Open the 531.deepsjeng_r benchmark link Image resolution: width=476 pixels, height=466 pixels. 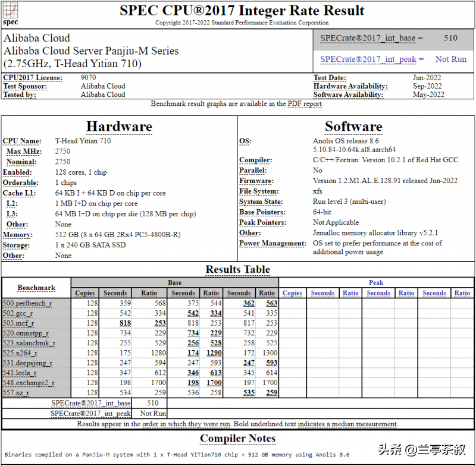27,363
